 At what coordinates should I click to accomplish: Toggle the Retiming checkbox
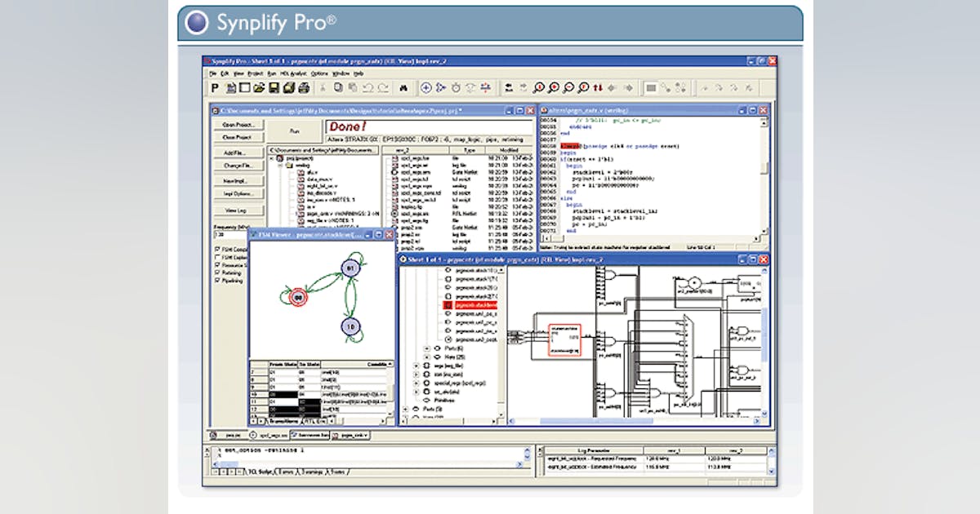(x=216, y=273)
